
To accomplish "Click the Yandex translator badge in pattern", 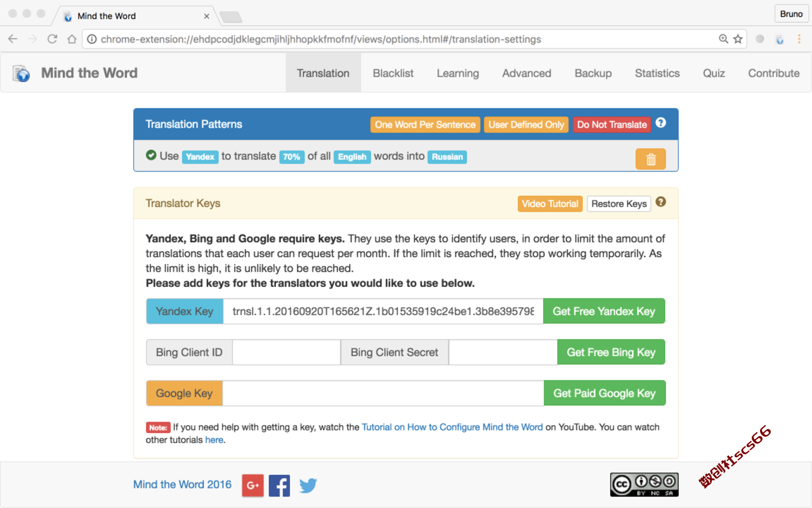I will pyautogui.click(x=200, y=157).
